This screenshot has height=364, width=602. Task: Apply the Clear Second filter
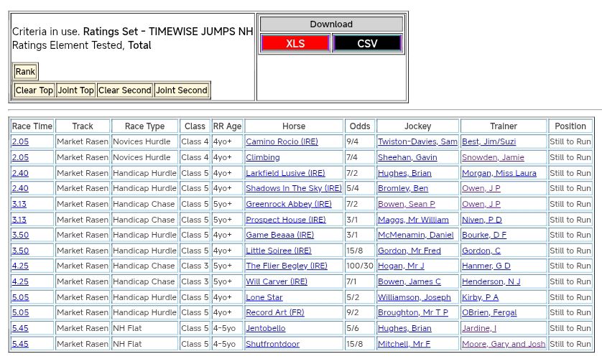[x=125, y=90]
